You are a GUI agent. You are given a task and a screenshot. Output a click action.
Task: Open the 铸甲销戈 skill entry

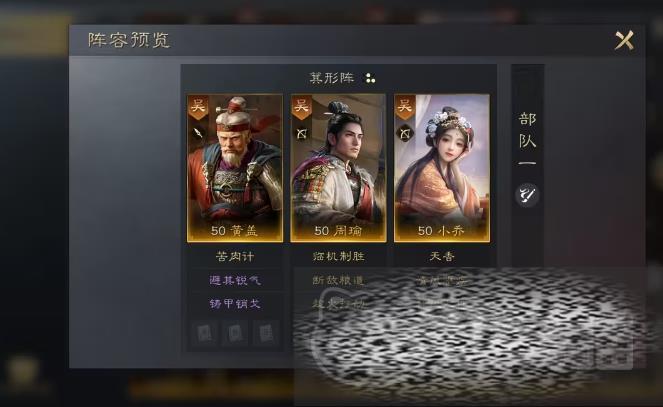pyautogui.click(x=235, y=303)
